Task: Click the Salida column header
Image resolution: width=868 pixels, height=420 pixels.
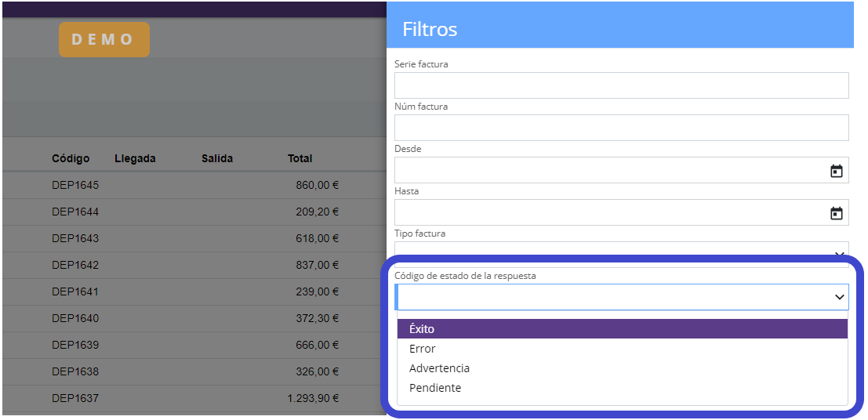Action: coord(217,158)
